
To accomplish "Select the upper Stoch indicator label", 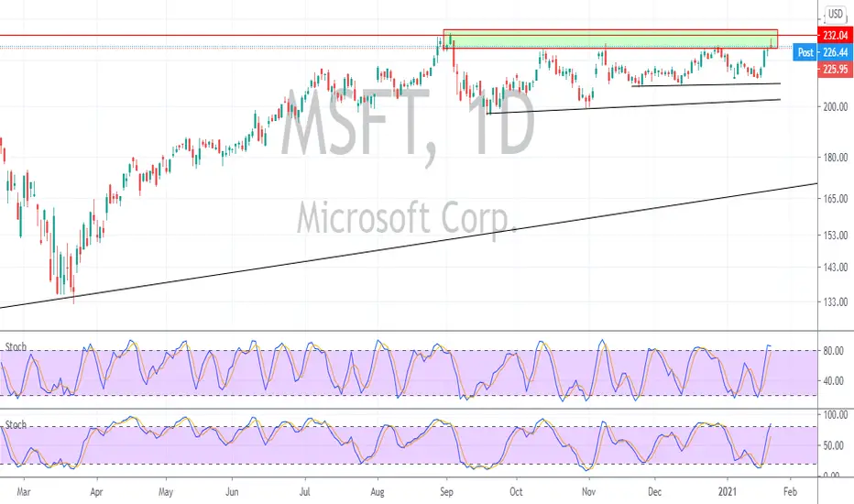I will tap(16, 347).
